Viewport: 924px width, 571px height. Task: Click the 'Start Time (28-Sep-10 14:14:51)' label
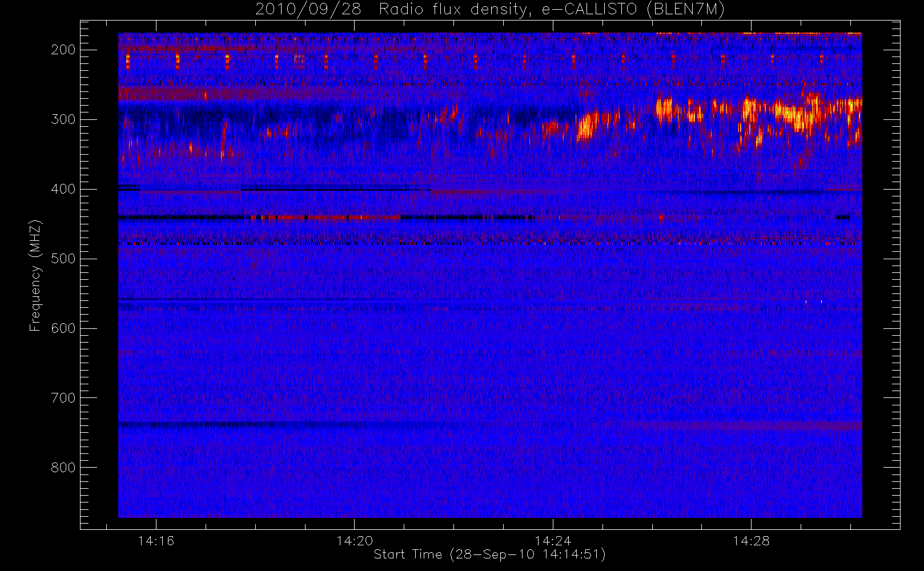(489, 554)
